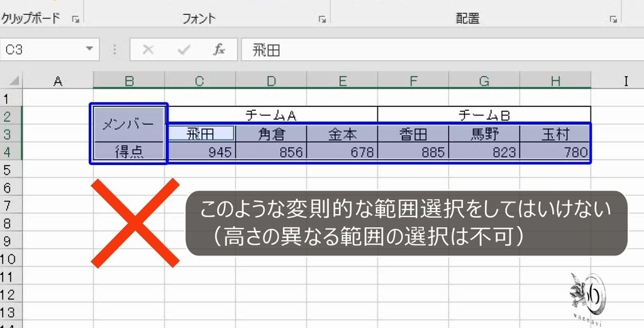
Task: Select row 10 header
Action: [x=11, y=258]
